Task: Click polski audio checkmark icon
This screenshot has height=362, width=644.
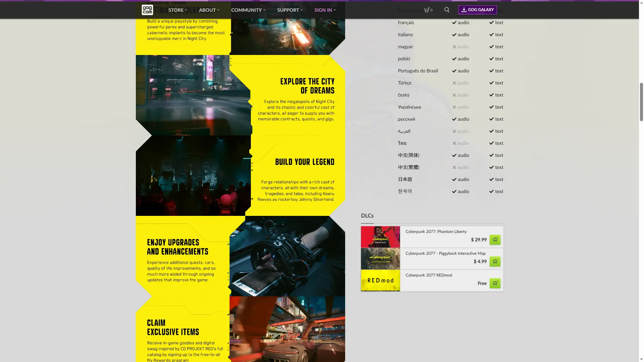Action: tap(454, 59)
